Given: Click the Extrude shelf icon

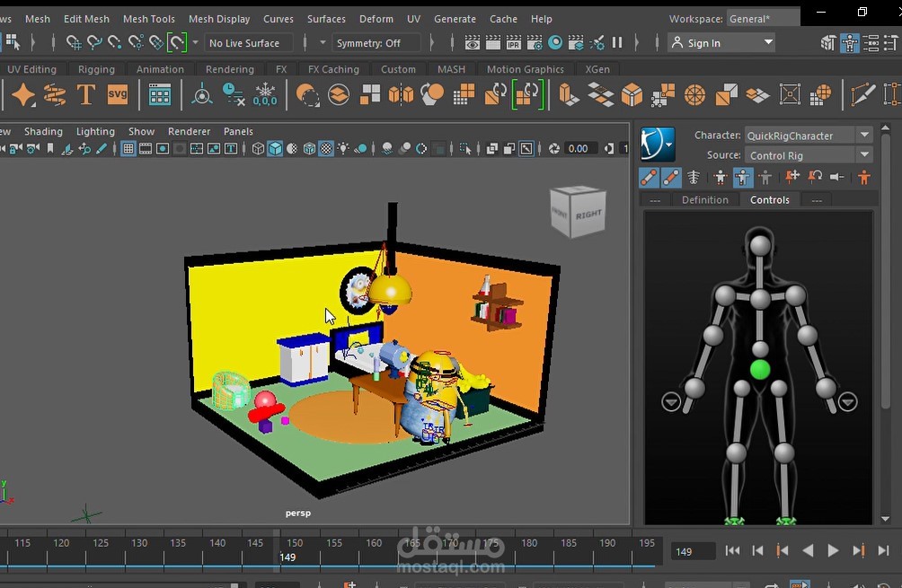Looking at the screenshot, I should click(x=569, y=94).
